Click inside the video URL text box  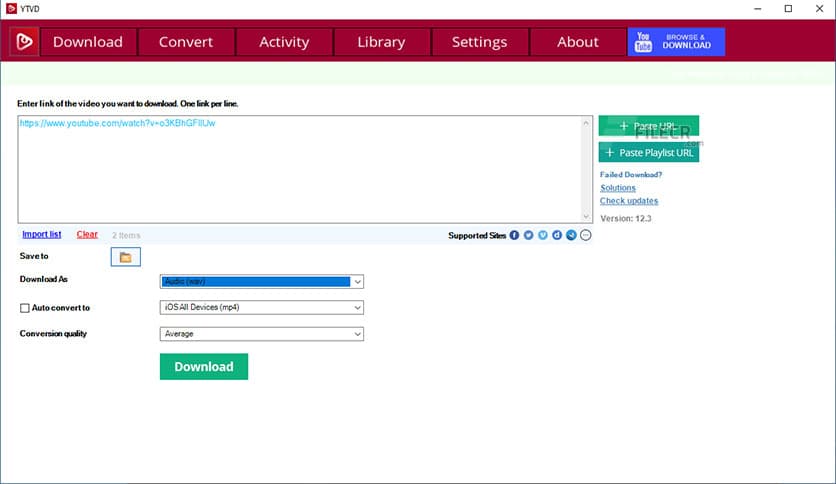300,170
